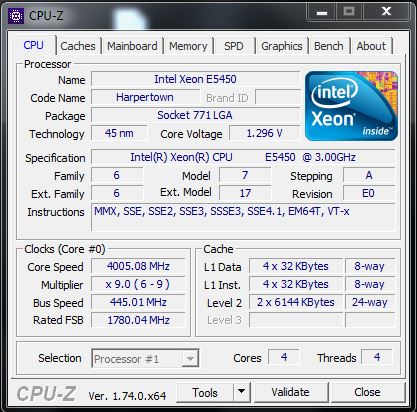This screenshot has height=412, width=417.
Task: Click the Tools button
Action: click(205, 392)
